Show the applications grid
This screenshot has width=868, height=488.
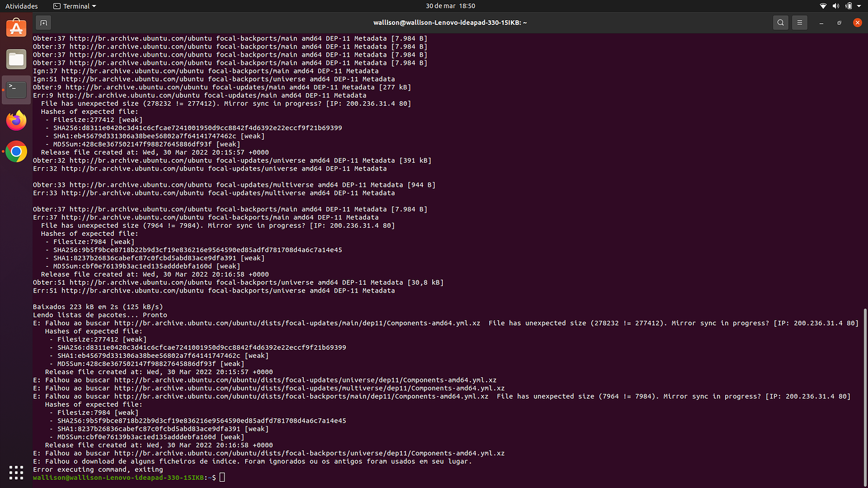16,472
